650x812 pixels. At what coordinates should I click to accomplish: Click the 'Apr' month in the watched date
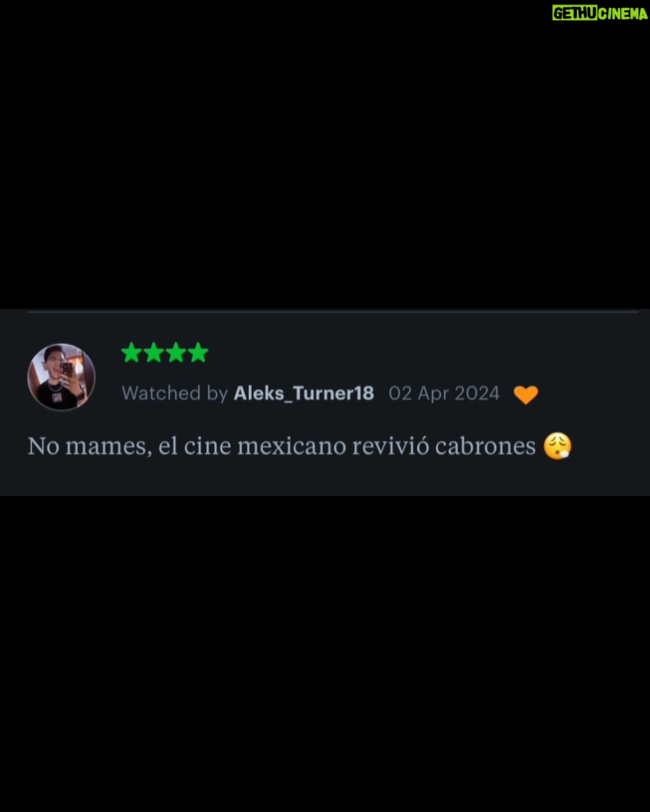[433, 394]
